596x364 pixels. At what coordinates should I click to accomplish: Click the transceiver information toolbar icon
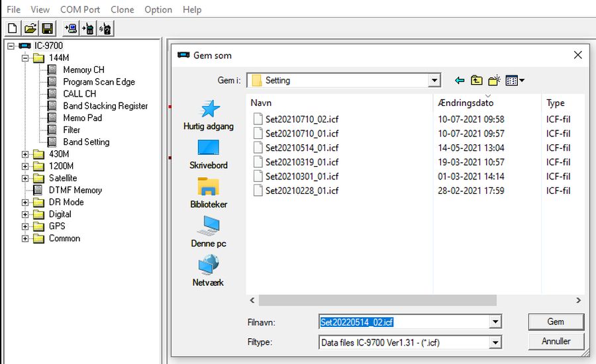[105, 28]
